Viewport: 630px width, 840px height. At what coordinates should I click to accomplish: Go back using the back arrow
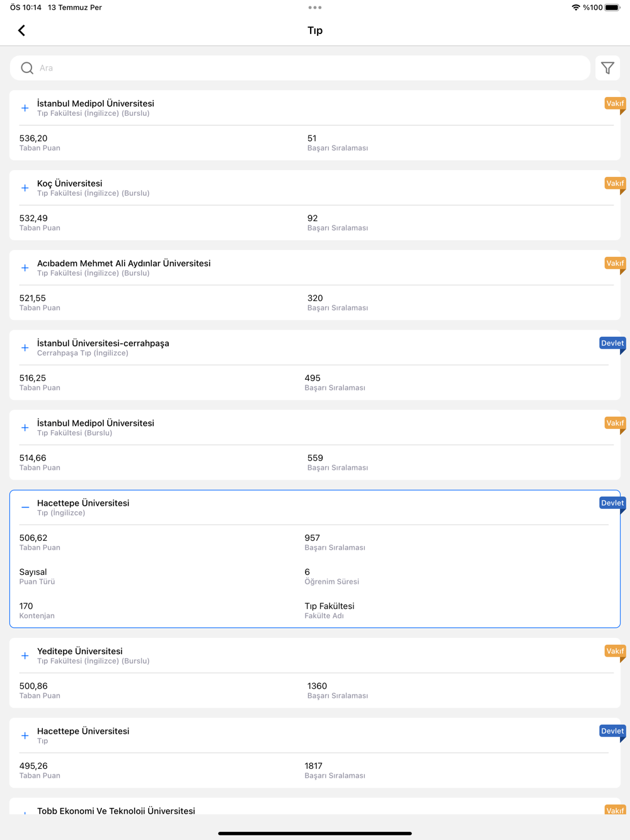pyautogui.click(x=21, y=30)
